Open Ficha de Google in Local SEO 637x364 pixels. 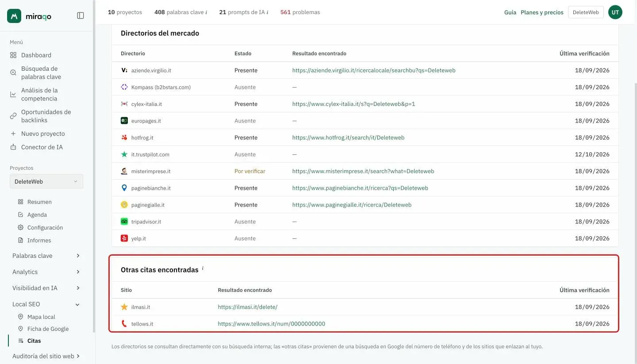[48, 329]
